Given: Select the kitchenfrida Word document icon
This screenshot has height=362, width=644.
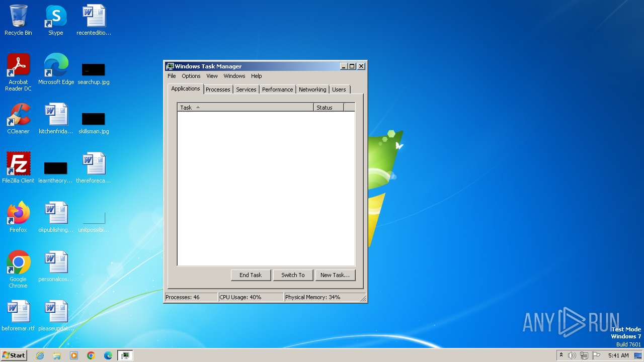Looking at the screenshot, I should pyautogui.click(x=56, y=119).
